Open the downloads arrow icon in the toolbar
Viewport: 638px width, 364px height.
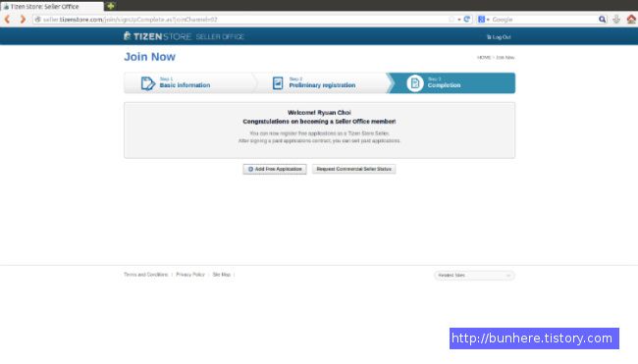pos(616,19)
